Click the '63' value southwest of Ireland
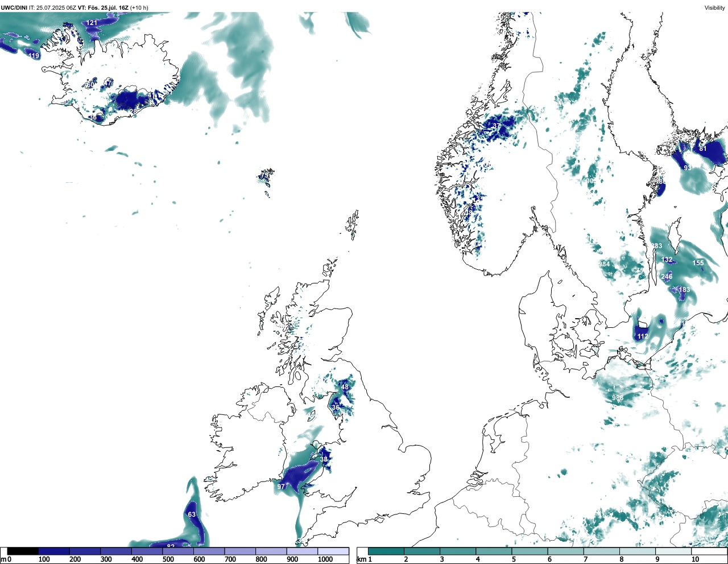The width and height of the screenshot is (728, 564). coord(192,514)
